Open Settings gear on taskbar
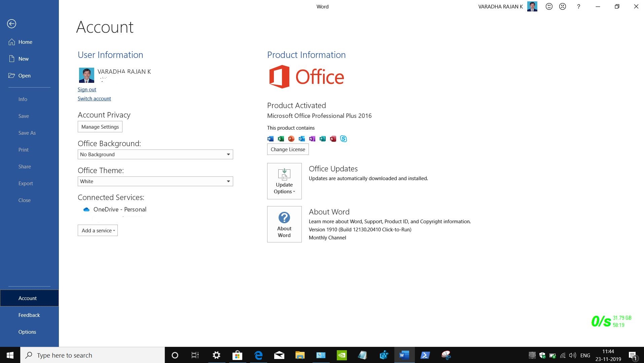644x363 pixels. (216, 355)
